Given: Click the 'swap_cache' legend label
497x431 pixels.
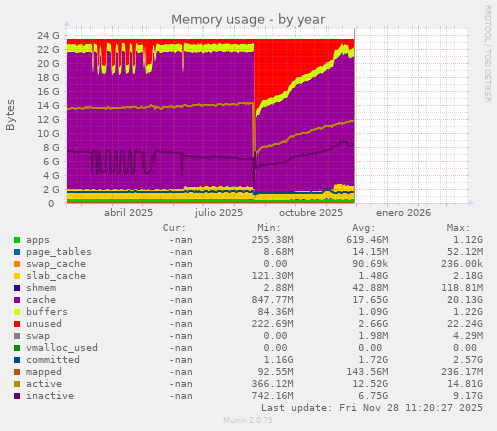Looking at the screenshot, I should point(56,264).
